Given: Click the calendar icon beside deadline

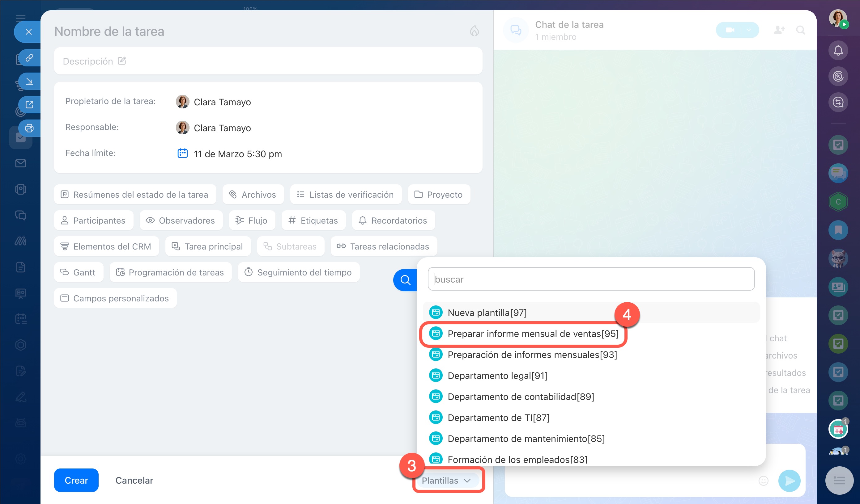Looking at the screenshot, I should 183,153.
